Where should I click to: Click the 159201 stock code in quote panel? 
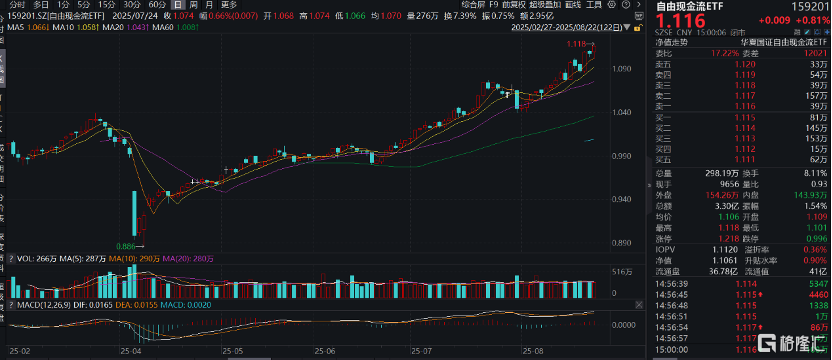pos(810,7)
